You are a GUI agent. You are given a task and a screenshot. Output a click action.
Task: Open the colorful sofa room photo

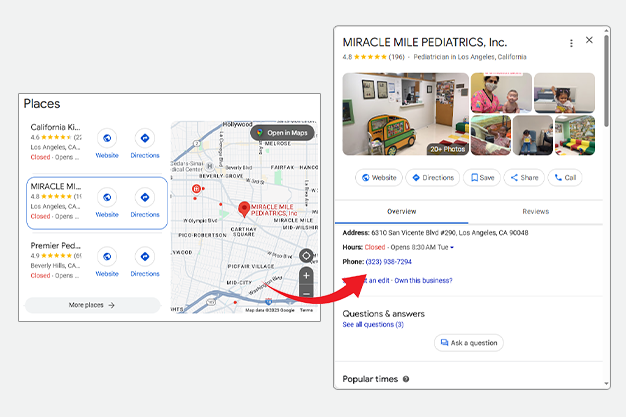point(575,135)
